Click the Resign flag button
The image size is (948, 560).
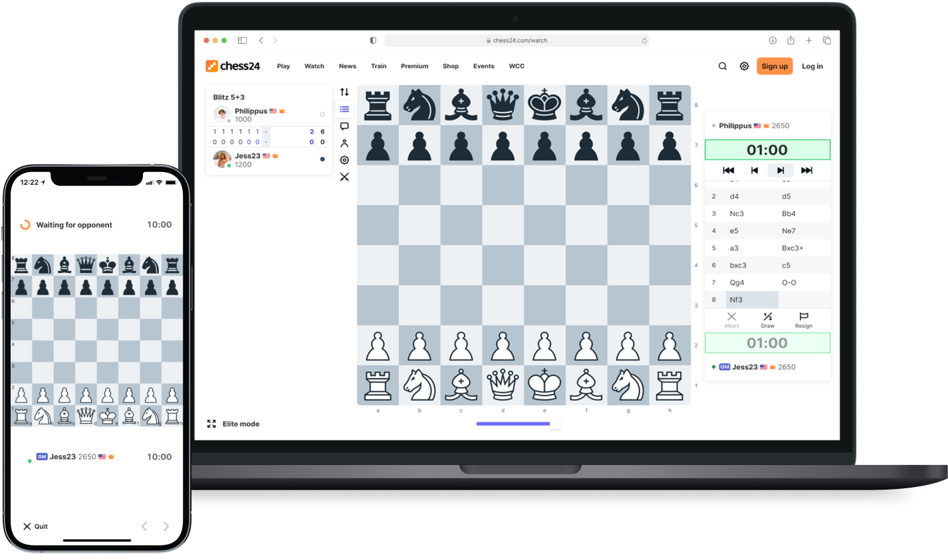(804, 320)
